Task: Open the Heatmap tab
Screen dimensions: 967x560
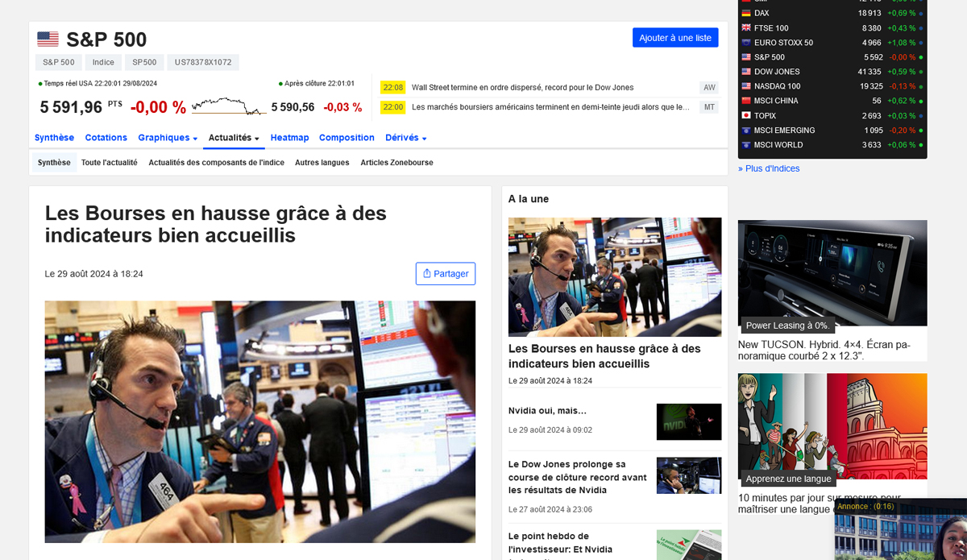Action: click(289, 138)
